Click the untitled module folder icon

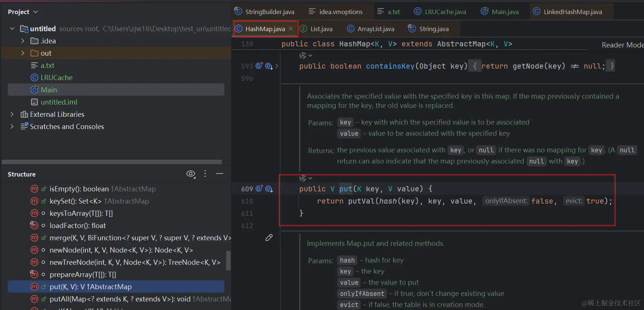tap(24, 29)
